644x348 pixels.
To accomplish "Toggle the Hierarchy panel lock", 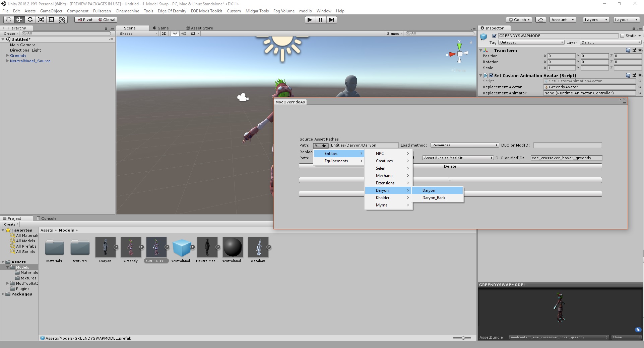I will (x=106, y=28).
